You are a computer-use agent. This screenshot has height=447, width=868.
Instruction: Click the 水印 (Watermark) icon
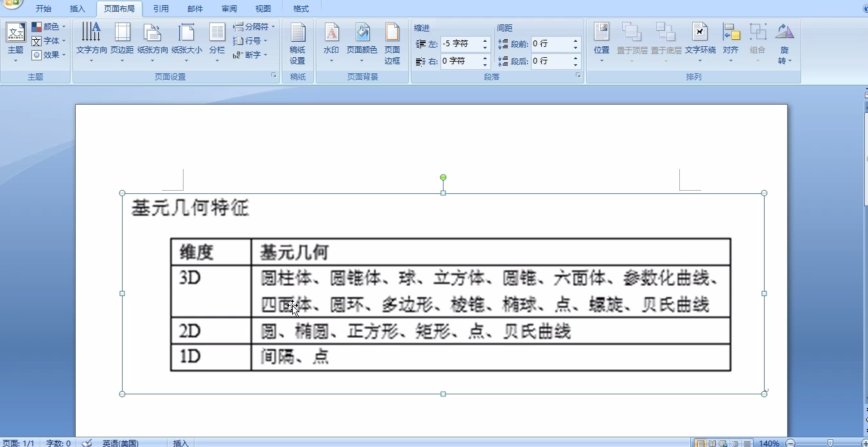[x=331, y=43]
